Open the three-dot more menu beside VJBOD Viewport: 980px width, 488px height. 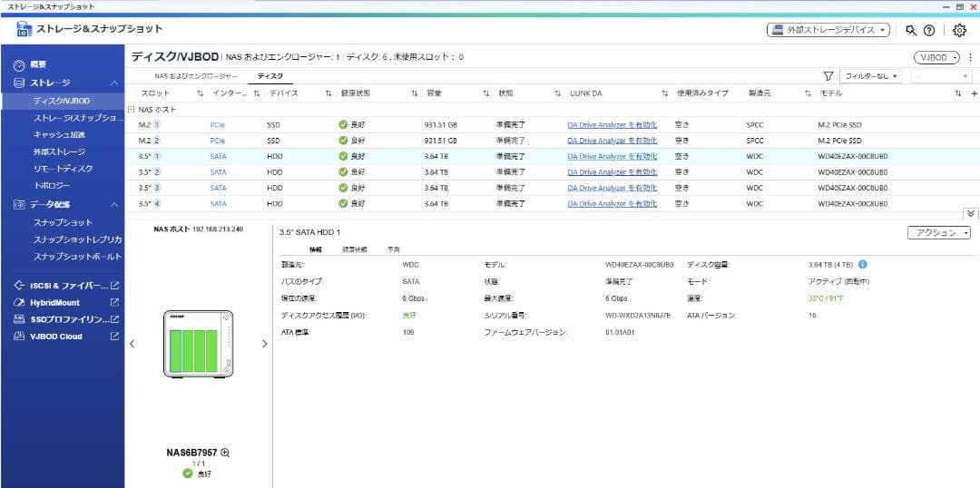point(971,57)
